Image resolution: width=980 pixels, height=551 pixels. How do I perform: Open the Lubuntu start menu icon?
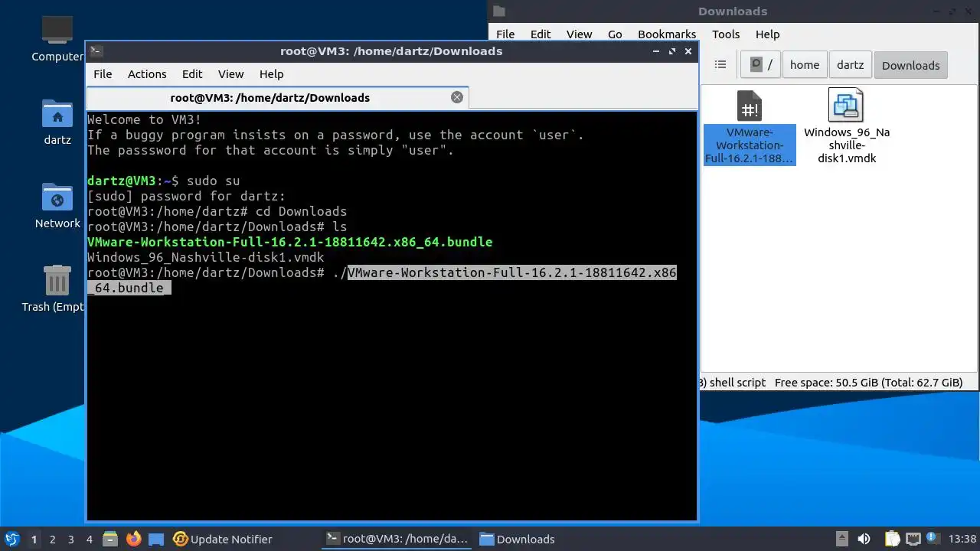11,539
